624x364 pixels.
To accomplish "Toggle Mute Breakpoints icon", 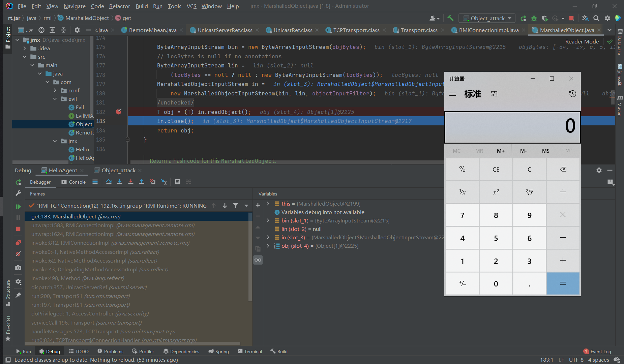I will click(18, 254).
